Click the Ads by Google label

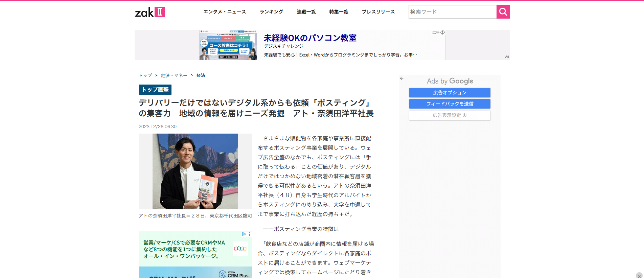(450, 81)
